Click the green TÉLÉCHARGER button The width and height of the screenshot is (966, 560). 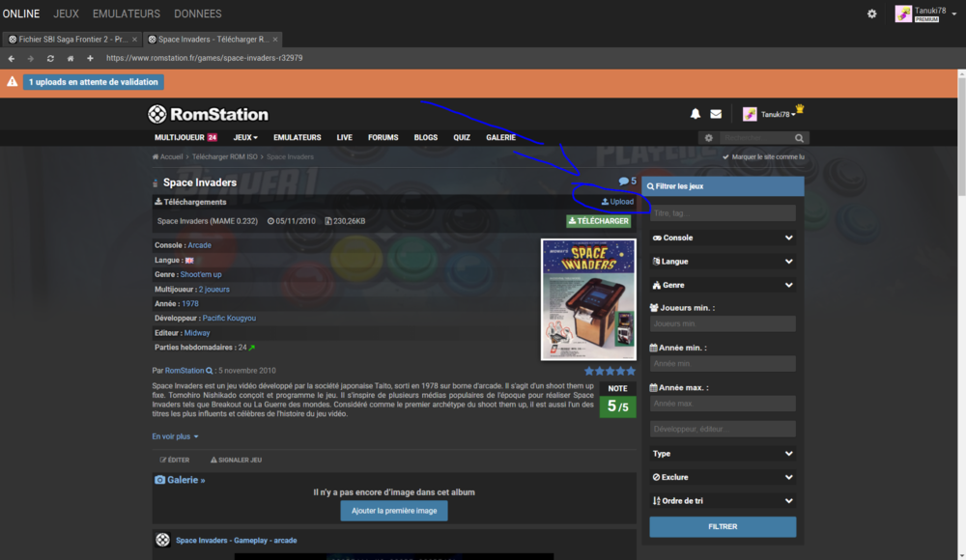598,221
